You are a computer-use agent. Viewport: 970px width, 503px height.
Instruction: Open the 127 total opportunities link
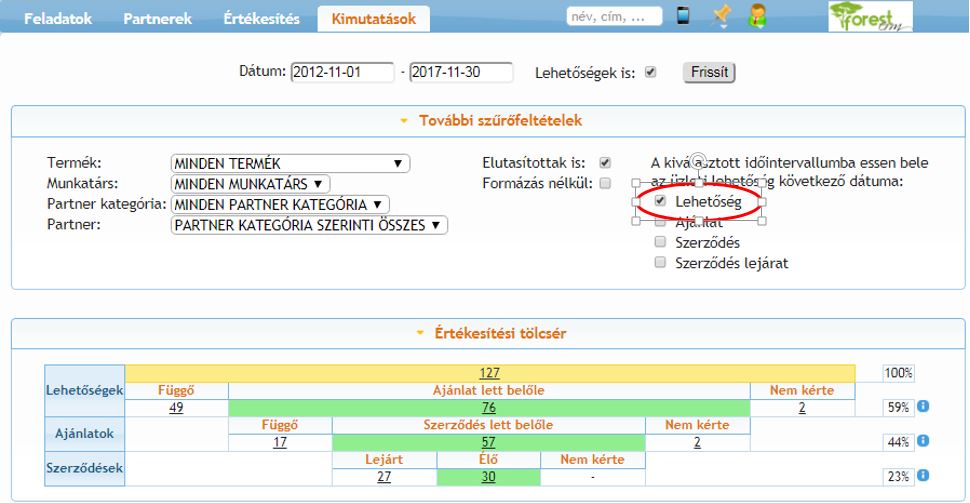pos(490,373)
